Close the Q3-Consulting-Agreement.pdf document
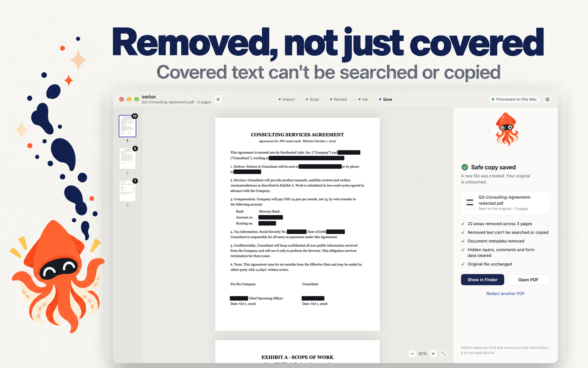Image resolution: width=588 pixels, height=368 pixels. click(x=218, y=99)
